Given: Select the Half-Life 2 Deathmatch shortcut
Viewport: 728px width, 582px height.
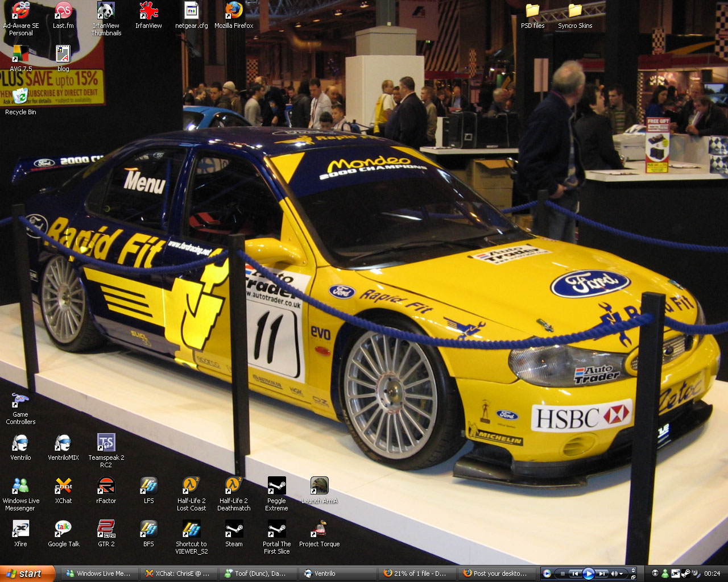Looking at the screenshot, I should (234, 494).
